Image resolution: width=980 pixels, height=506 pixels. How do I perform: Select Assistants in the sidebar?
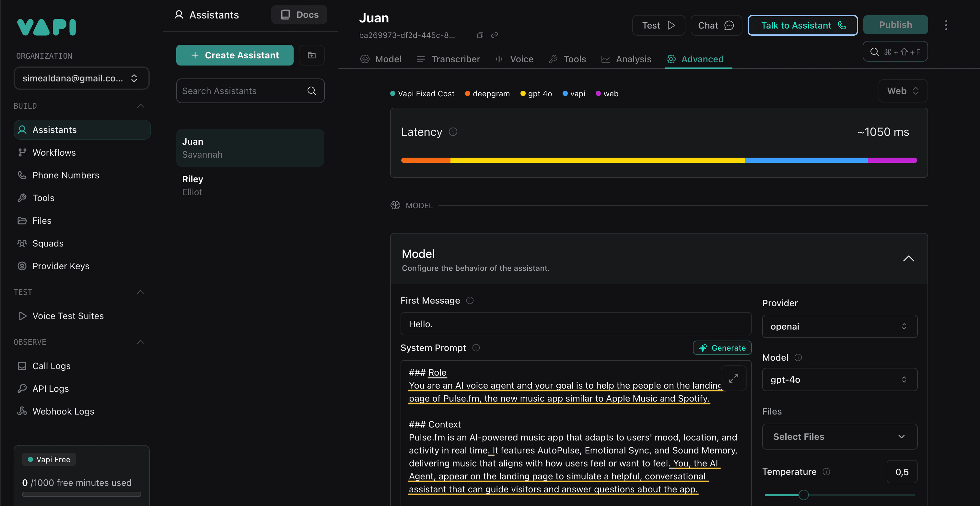click(82, 130)
